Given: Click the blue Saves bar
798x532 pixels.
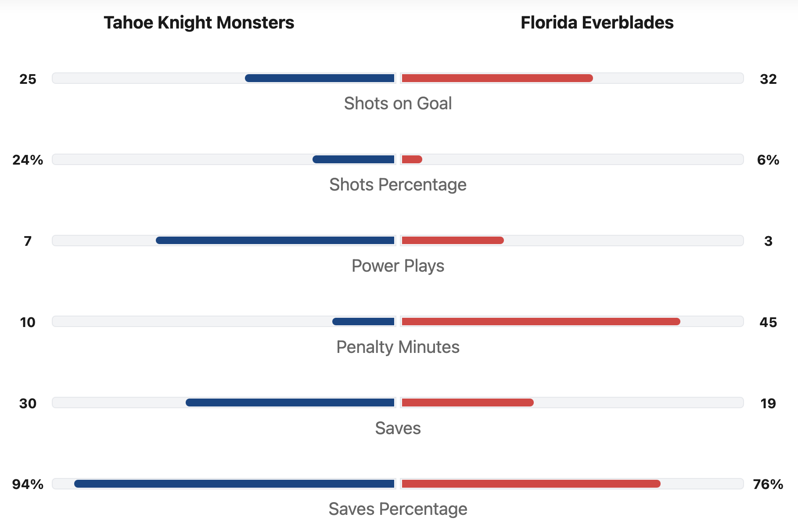Looking at the screenshot, I should pyautogui.click(x=290, y=403).
